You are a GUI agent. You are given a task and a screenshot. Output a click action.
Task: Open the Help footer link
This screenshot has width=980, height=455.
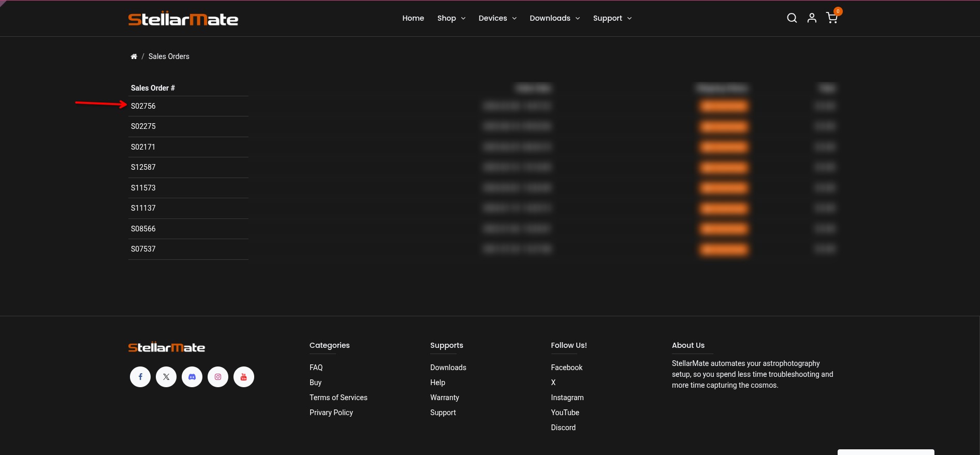pyautogui.click(x=438, y=383)
